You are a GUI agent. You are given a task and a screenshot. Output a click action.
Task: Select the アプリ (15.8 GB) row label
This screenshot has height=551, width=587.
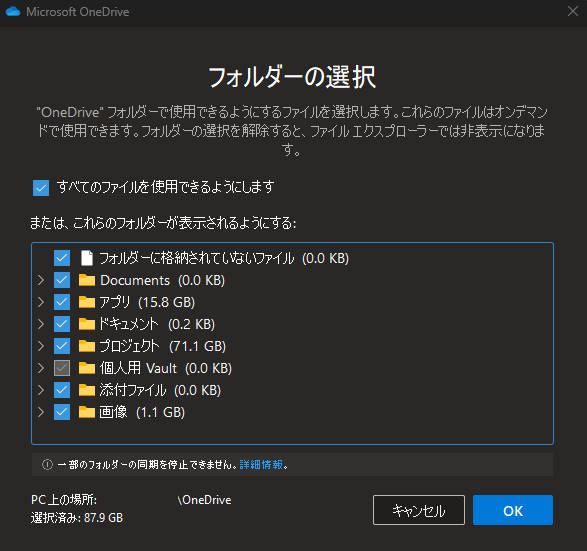click(147, 302)
